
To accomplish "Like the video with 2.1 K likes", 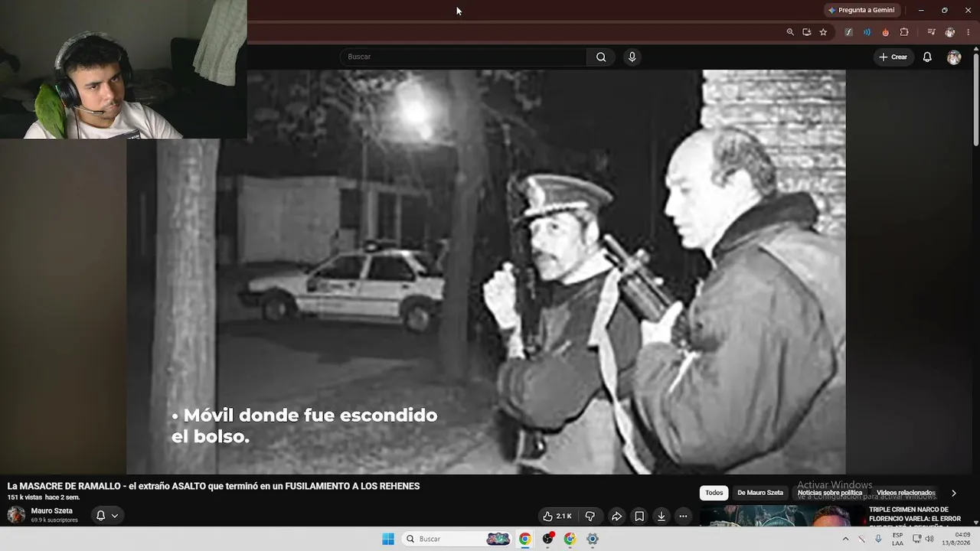I will pos(557,517).
